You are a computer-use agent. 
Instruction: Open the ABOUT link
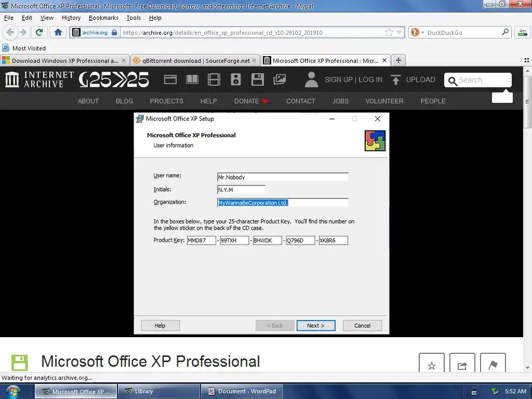coord(88,101)
